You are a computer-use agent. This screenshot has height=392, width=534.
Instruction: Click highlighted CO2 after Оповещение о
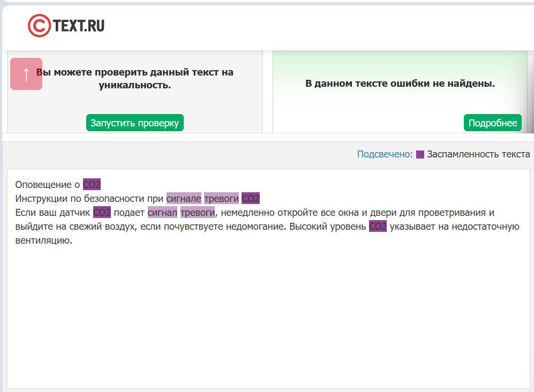92,185
